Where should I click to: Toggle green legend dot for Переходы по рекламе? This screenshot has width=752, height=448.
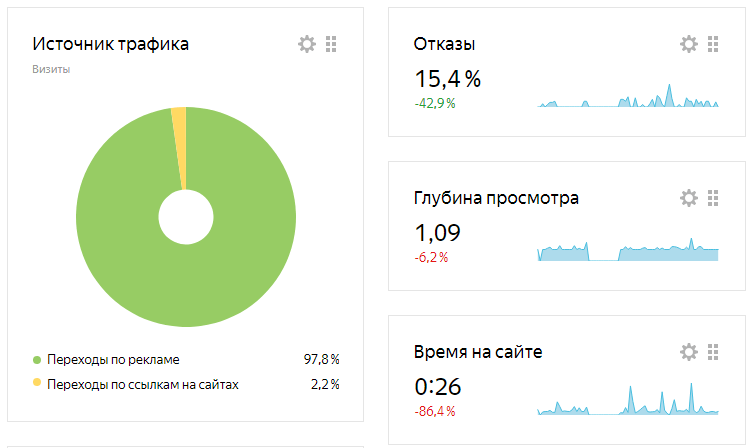click(x=37, y=359)
